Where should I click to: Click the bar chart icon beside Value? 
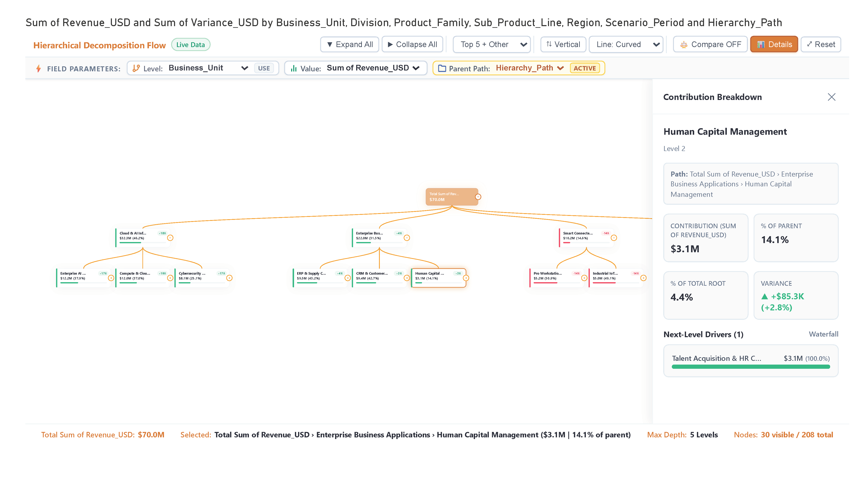point(293,69)
